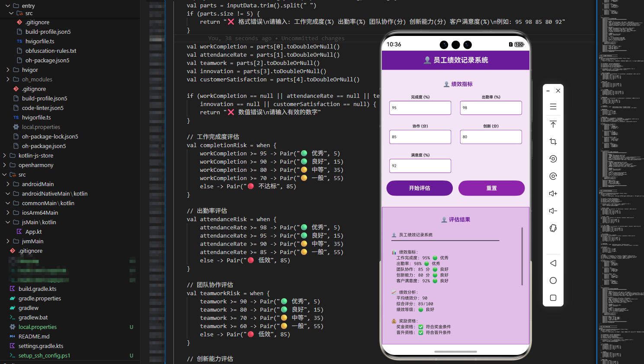This screenshot has height=364, width=644.
Task: Open App.kt in jsMain
Action: 33,232
